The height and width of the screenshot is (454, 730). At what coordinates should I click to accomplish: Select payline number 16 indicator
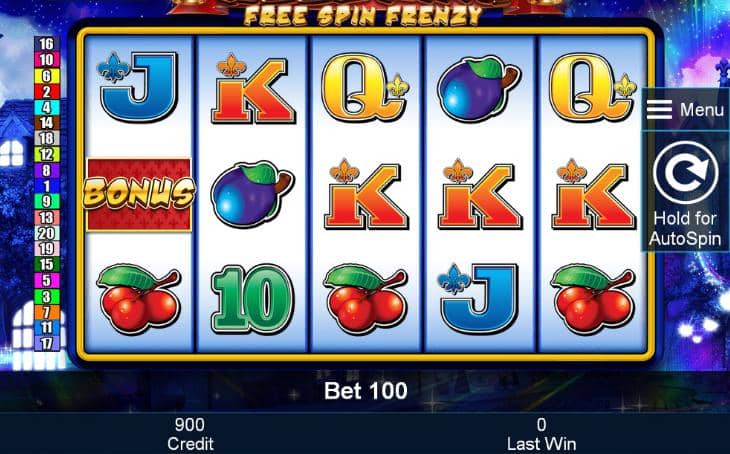[x=47, y=44]
